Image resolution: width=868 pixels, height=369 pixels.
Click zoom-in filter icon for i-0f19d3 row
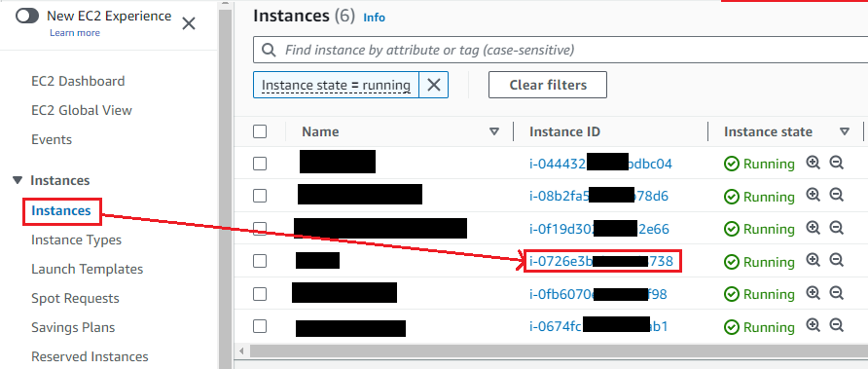point(813,228)
